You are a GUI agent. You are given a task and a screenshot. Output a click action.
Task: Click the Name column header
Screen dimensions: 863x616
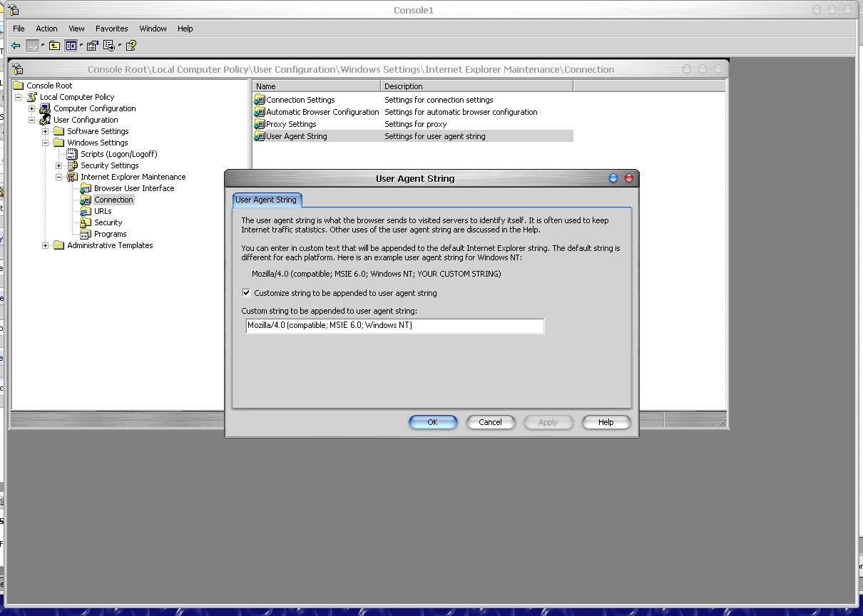pos(317,86)
